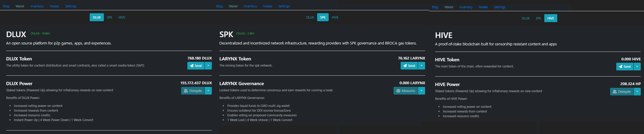Open Measures for LARYNX Governance
644x134 pixels.
tap(406, 91)
